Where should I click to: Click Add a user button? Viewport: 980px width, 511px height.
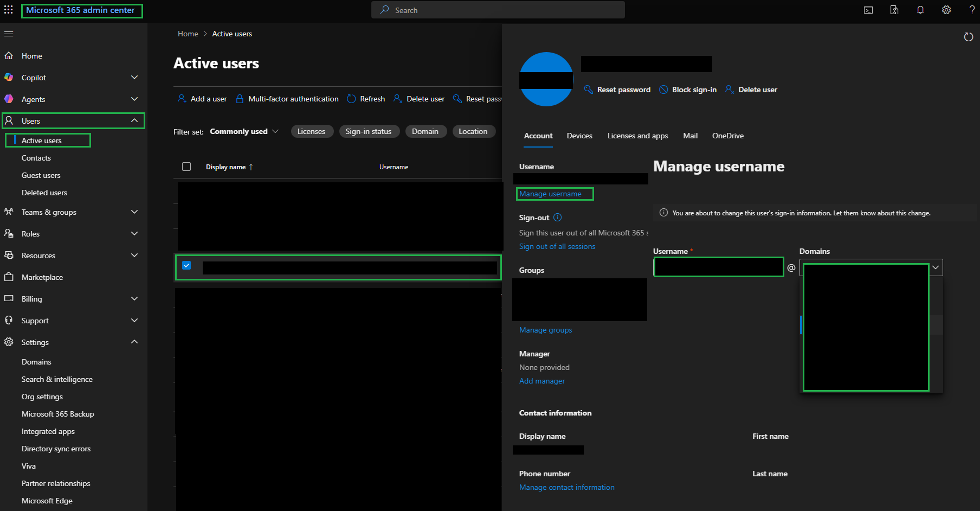pos(202,99)
